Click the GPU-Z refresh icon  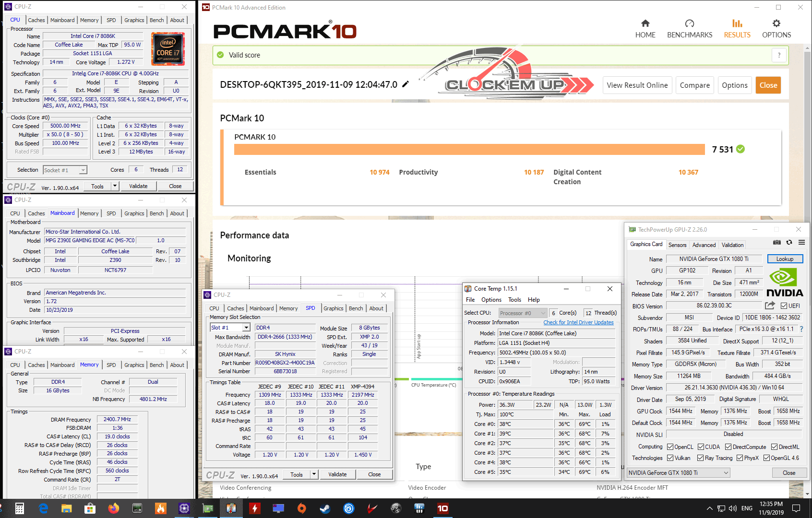789,243
